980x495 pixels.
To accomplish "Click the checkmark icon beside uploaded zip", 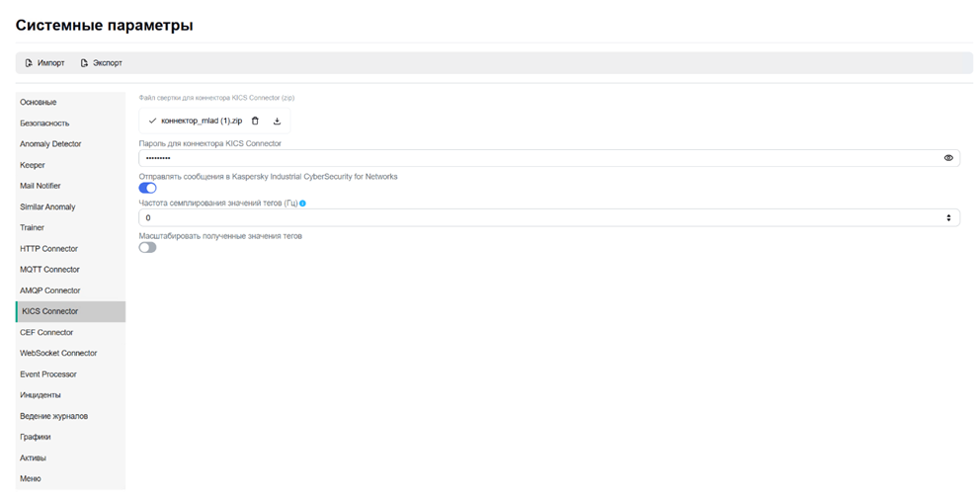I will 152,121.
